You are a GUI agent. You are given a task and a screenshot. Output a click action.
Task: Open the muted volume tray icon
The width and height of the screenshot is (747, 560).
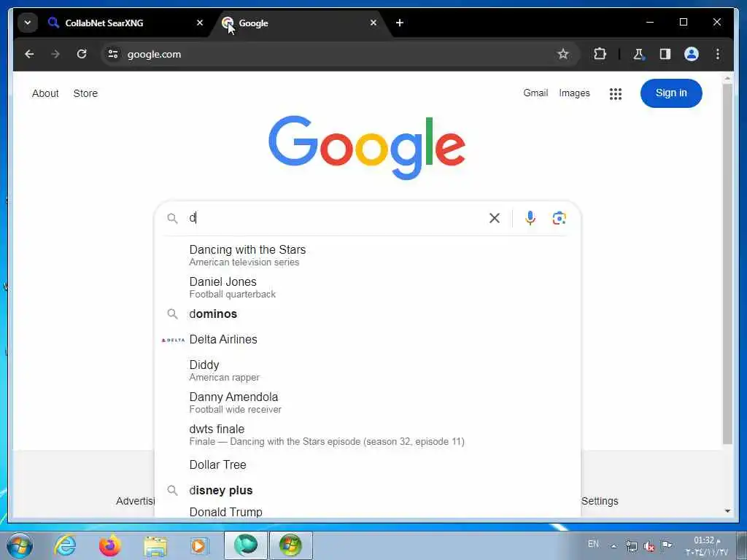coord(649,546)
